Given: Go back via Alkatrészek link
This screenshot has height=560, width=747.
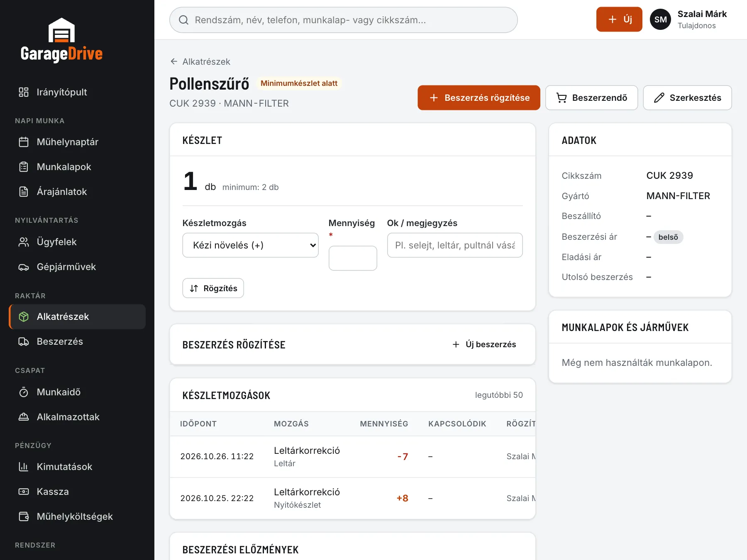Looking at the screenshot, I should (x=200, y=62).
